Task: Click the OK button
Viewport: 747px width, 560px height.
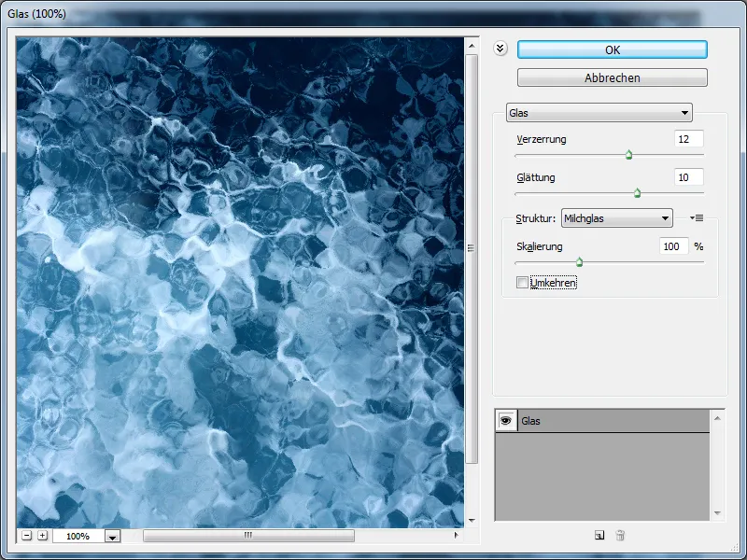Action: point(613,49)
